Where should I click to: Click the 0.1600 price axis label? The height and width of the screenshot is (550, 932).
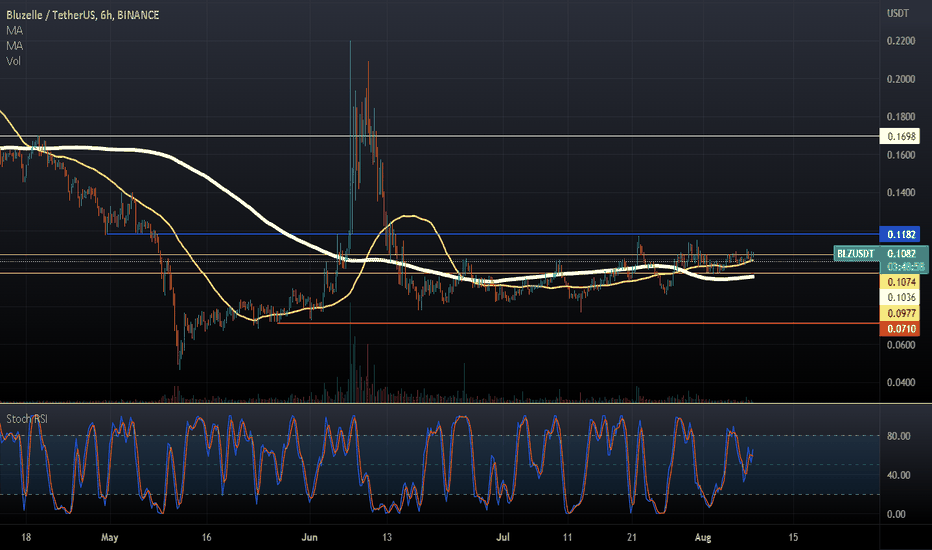coord(900,155)
